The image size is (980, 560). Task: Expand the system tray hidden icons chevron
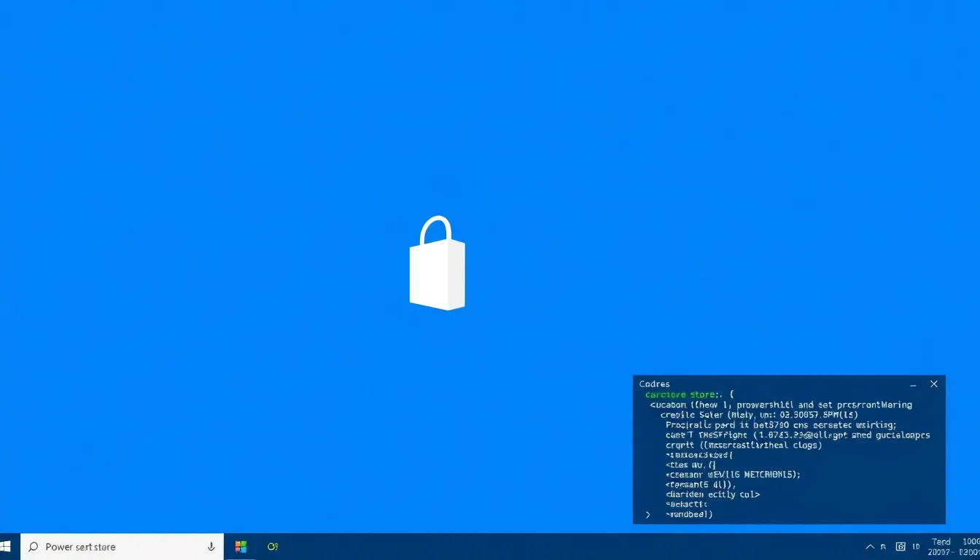[x=870, y=547]
